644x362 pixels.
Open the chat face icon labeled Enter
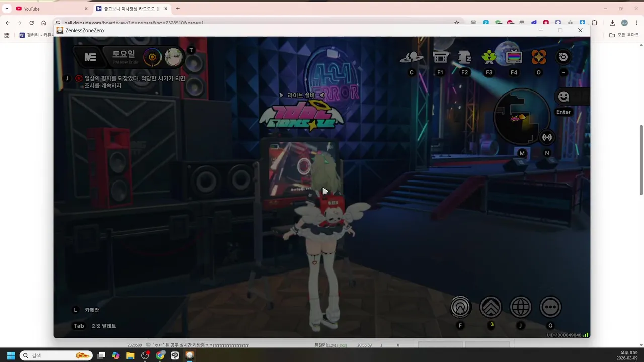(x=563, y=96)
